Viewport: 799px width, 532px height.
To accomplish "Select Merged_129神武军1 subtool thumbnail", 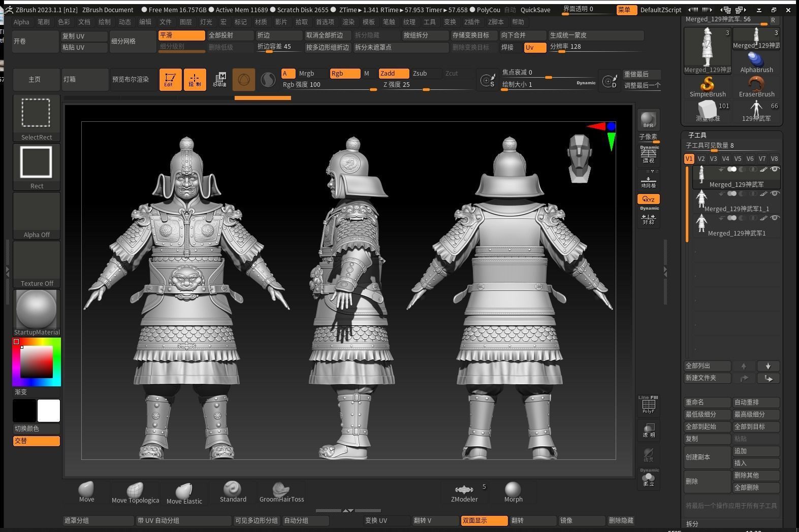I will click(701, 223).
